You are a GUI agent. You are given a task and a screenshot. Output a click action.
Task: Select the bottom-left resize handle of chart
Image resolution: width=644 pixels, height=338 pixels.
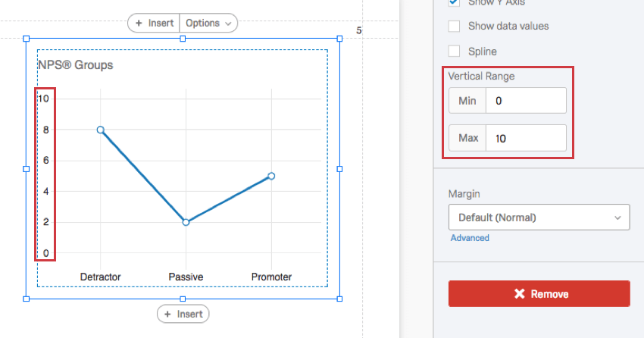click(27, 299)
